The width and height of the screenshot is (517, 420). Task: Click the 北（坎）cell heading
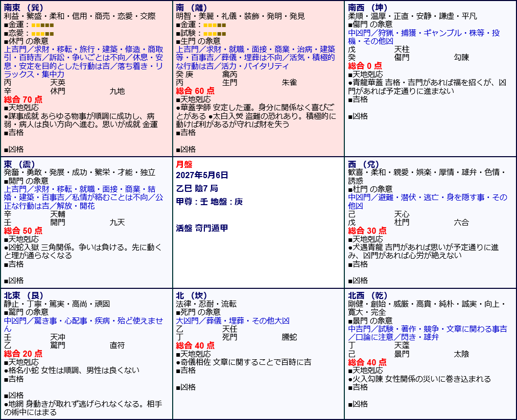(x=192, y=295)
